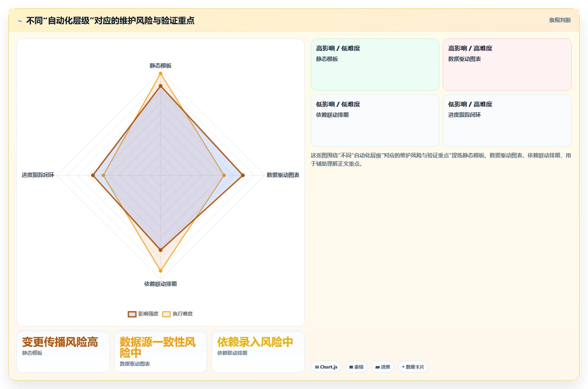
Task: Click the main title 不同“自动化层级”对应的维护风险与验证重点
Action: click(110, 20)
